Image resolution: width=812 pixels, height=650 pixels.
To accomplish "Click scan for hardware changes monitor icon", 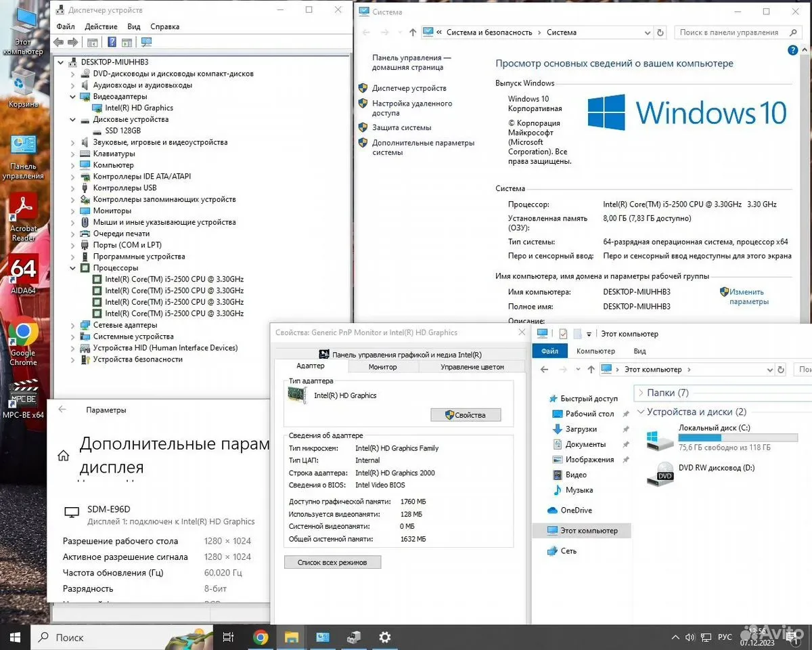I will pos(146,42).
